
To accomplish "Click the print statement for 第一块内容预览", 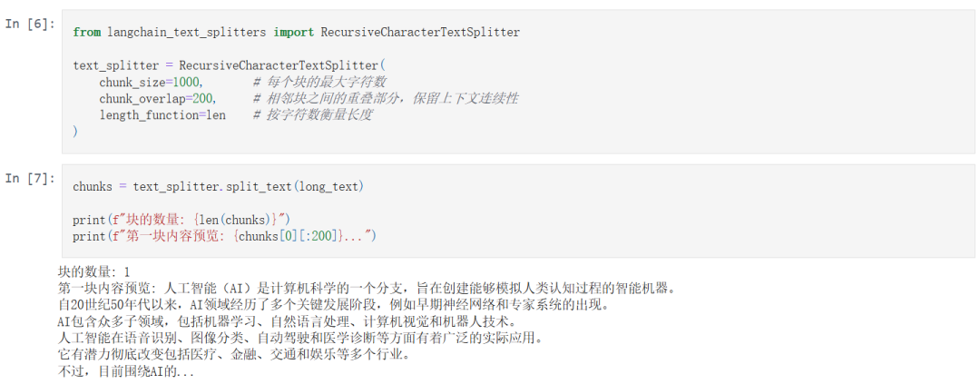I will coord(225,236).
